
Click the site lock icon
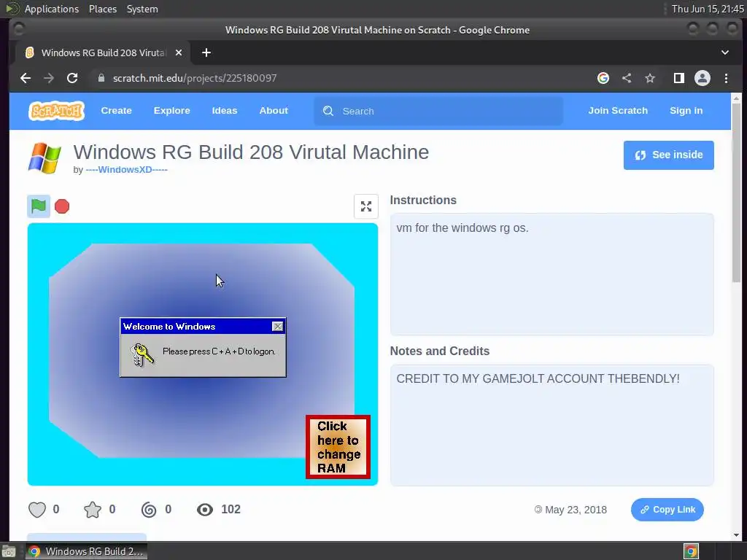point(101,77)
